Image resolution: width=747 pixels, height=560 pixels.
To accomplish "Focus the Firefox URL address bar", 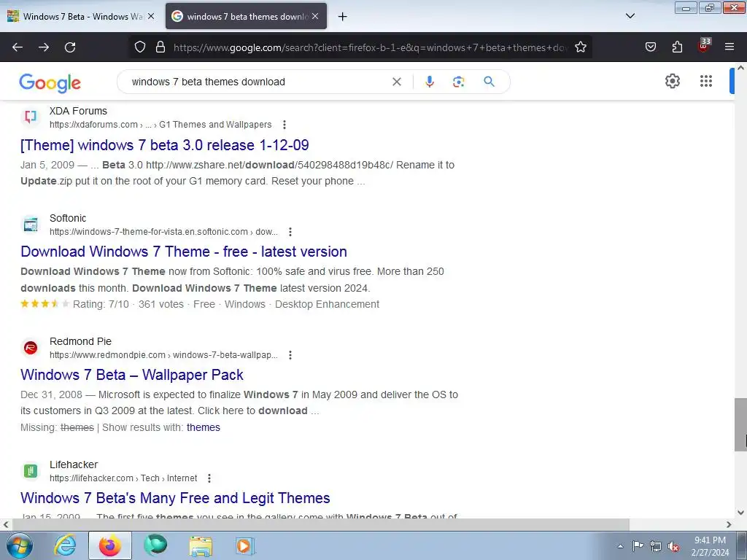I will click(371, 47).
